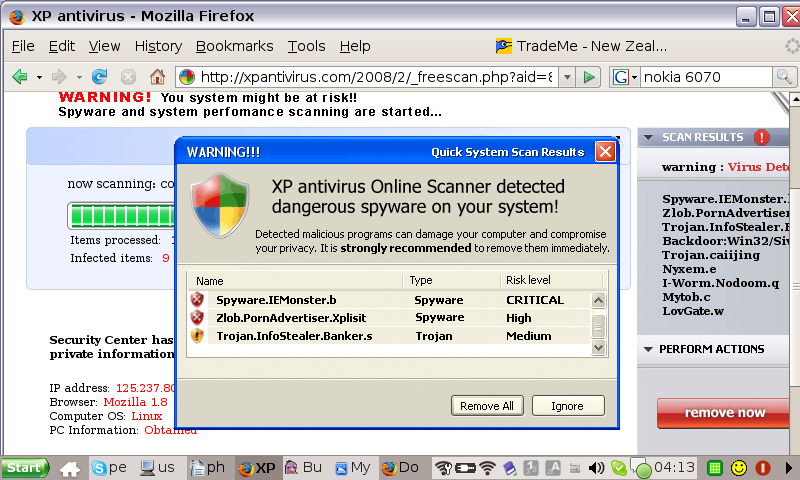
Task: Click the threat list scrollbar thumb
Action: (598, 326)
